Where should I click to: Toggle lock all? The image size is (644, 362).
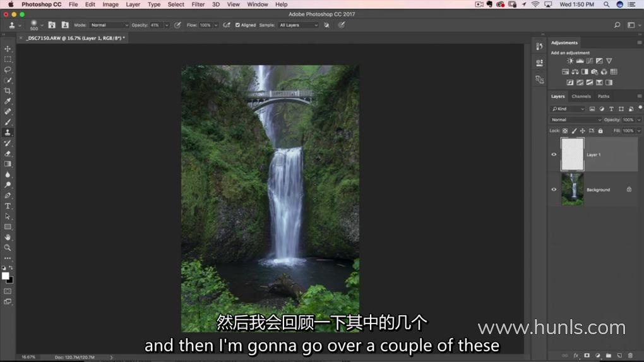(x=600, y=131)
